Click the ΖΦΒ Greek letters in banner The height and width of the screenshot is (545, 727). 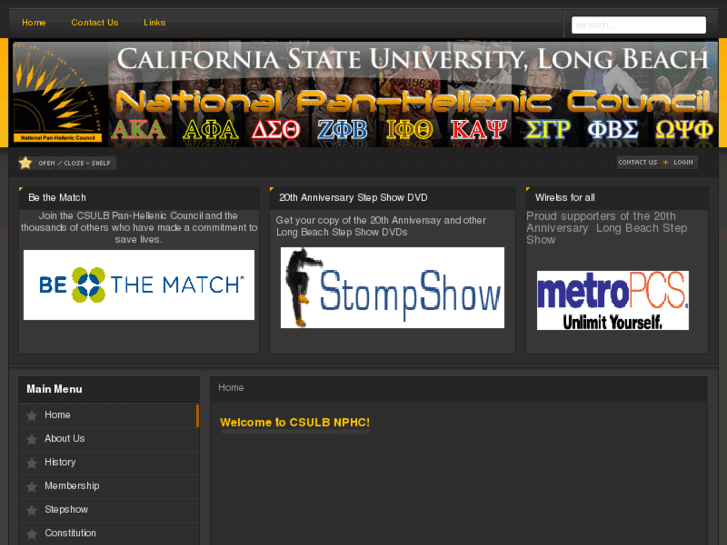342,129
